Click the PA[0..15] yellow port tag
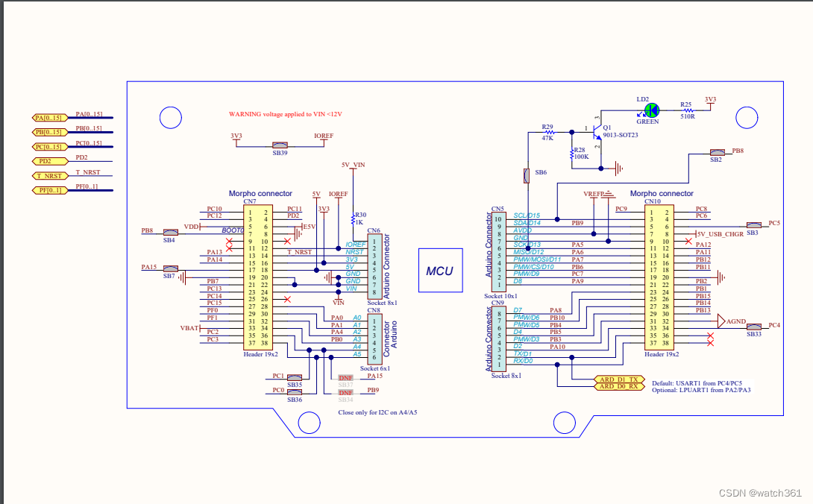The width and height of the screenshot is (813, 504). tap(49, 118)
